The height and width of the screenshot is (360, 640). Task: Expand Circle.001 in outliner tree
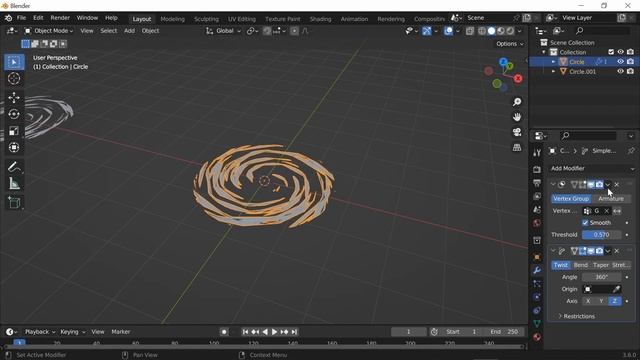pyautogui.click(x=553, y=71)
